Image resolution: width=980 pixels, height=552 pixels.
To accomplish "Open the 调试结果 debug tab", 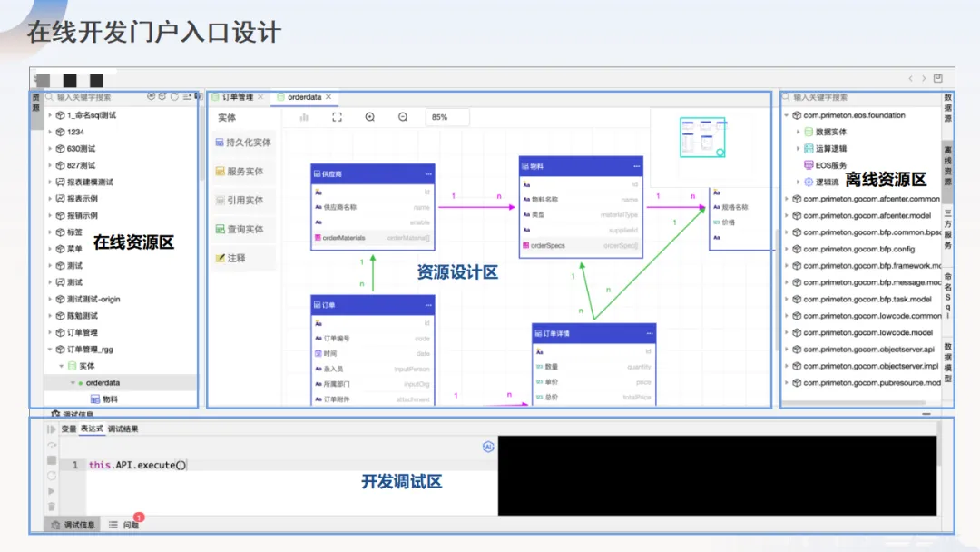I will coord(123,429).
